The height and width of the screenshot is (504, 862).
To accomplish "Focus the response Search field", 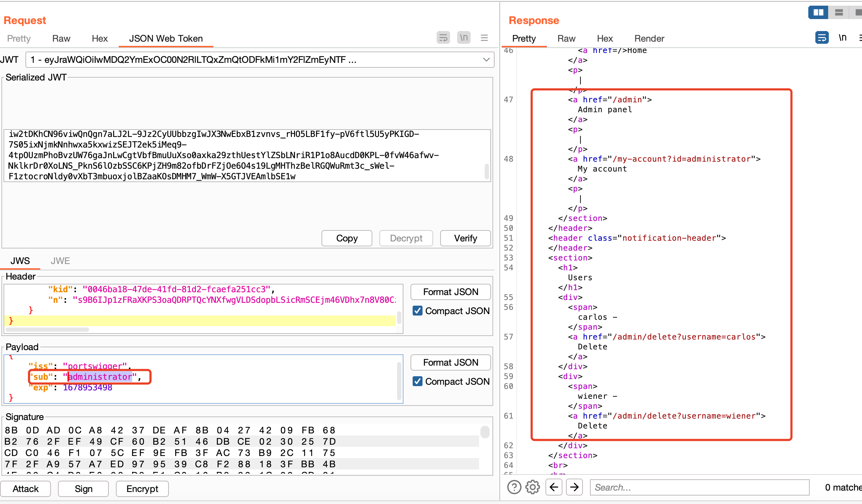I will pyautogui.click(x=699, y=487).
